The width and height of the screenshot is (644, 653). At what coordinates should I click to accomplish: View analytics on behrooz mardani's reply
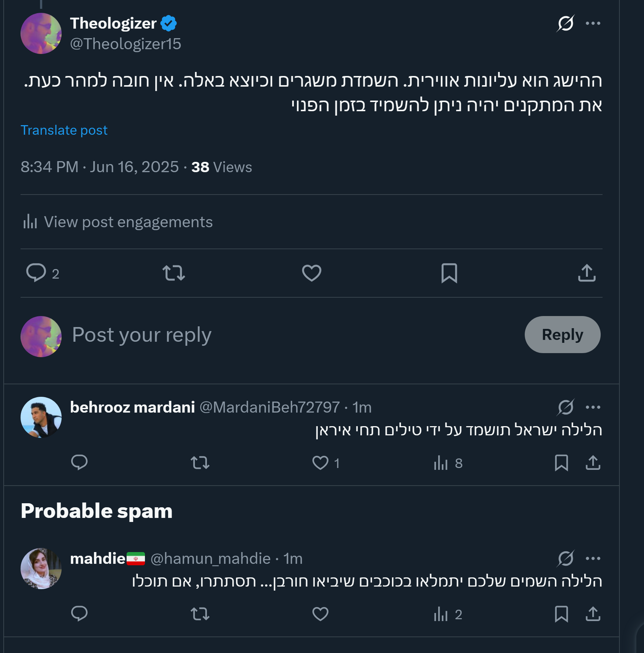(441, 463)
